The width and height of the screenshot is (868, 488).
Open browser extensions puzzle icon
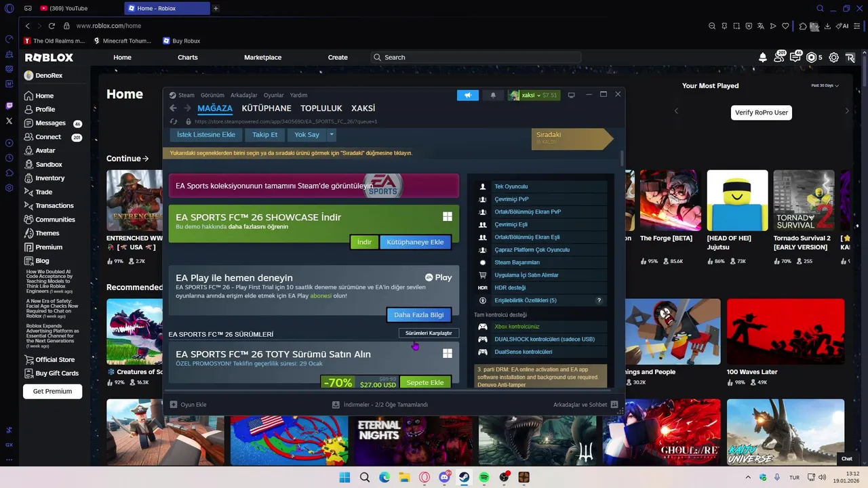tap(803, 26)
